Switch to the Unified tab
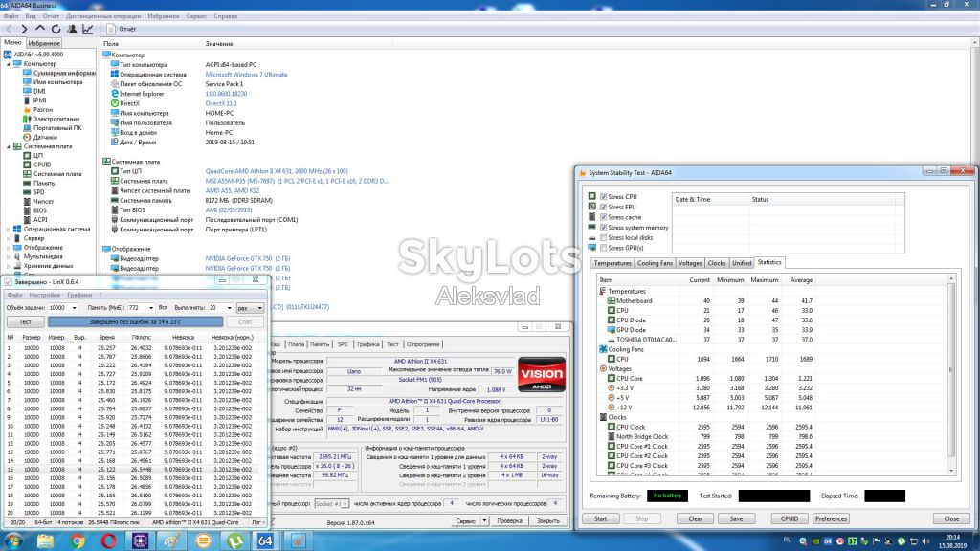Viewport: 980px width, 551px height. (x=742, y=263)
